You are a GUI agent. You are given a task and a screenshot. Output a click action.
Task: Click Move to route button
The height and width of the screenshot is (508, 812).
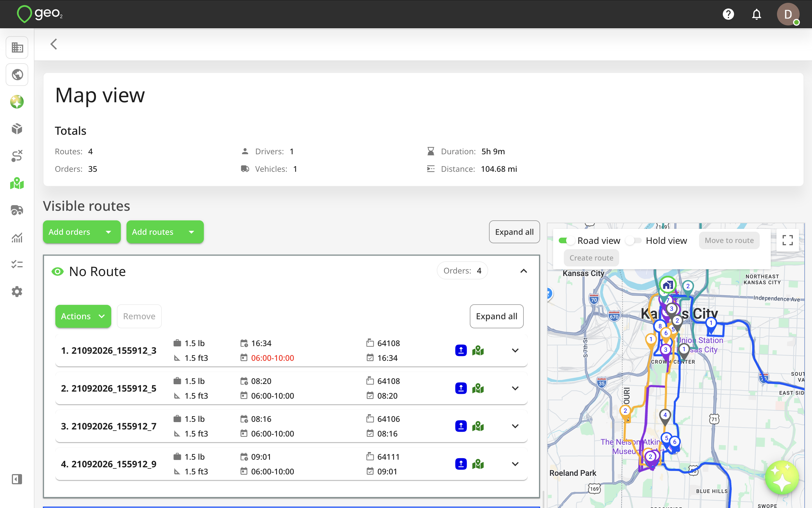729,240
